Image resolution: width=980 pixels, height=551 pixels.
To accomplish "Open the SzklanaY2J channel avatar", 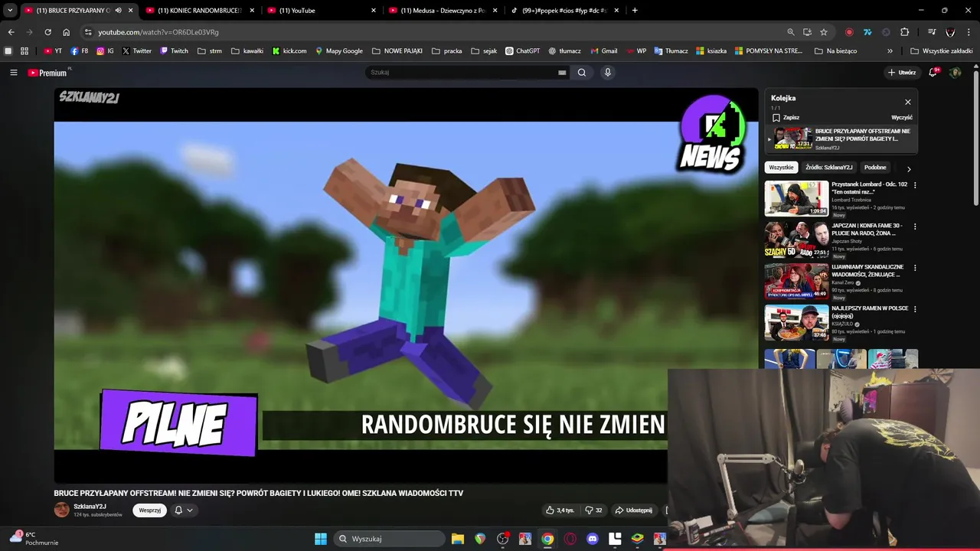I will (x=61, y=510).
